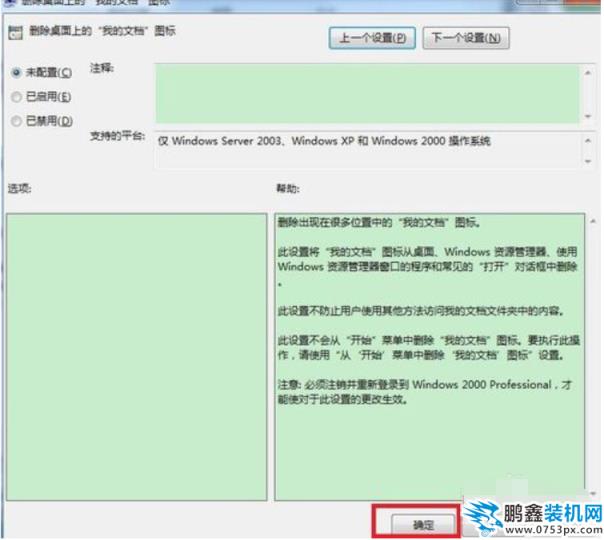The image size is (604, 540).
Task: Click the policy setting icon beside title
Action: 15,33
